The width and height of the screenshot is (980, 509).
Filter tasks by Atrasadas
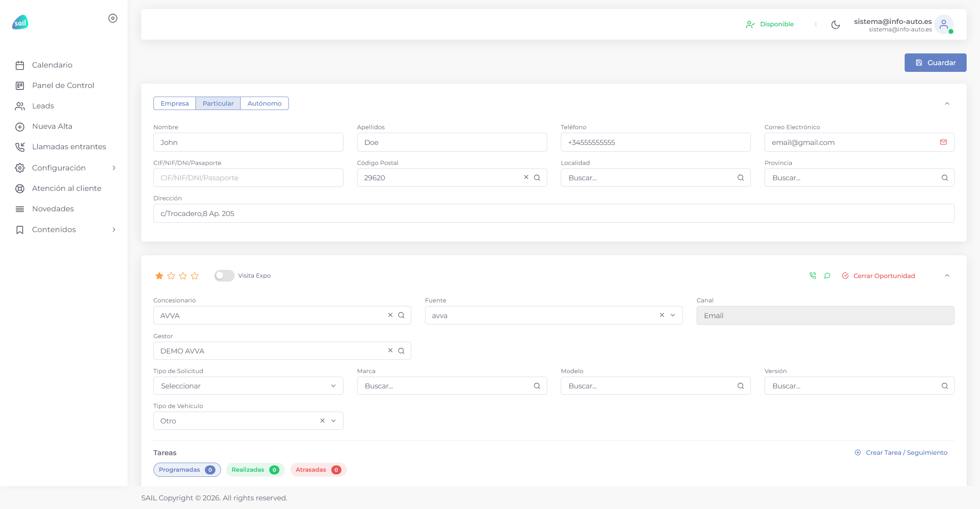click(318, 470)
